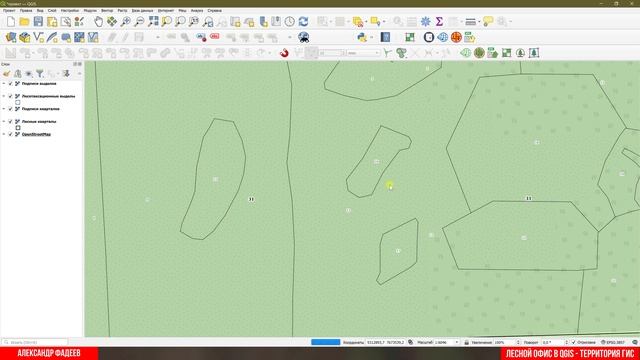This screenshot has height=360, width=640.
Task: Open the Слой menu
Action: point(52,11)
